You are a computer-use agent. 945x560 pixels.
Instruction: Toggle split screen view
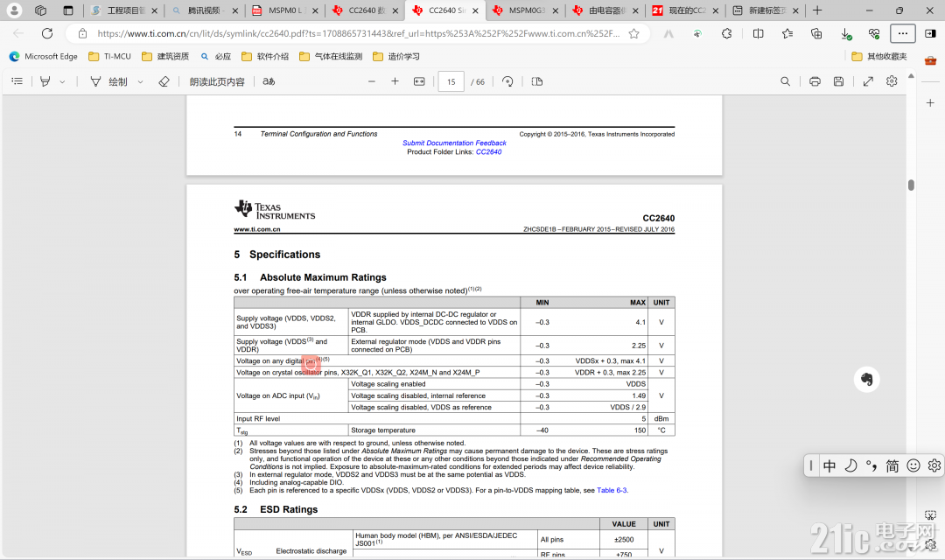(x=758, y=34)
